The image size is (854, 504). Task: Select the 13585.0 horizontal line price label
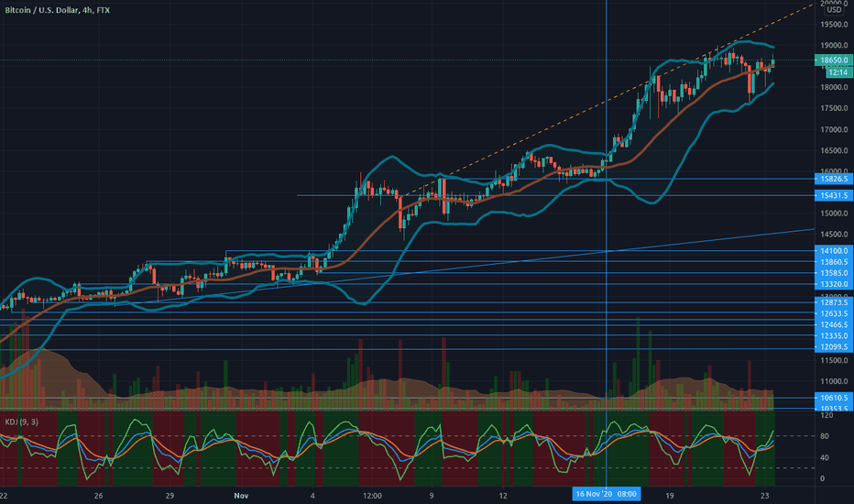833,273
